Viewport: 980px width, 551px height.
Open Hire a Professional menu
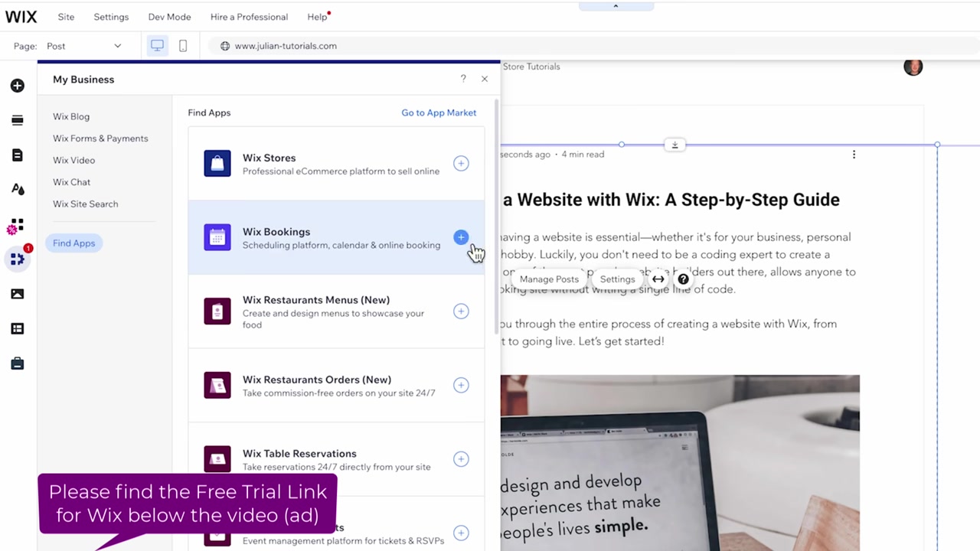point(249,17)
